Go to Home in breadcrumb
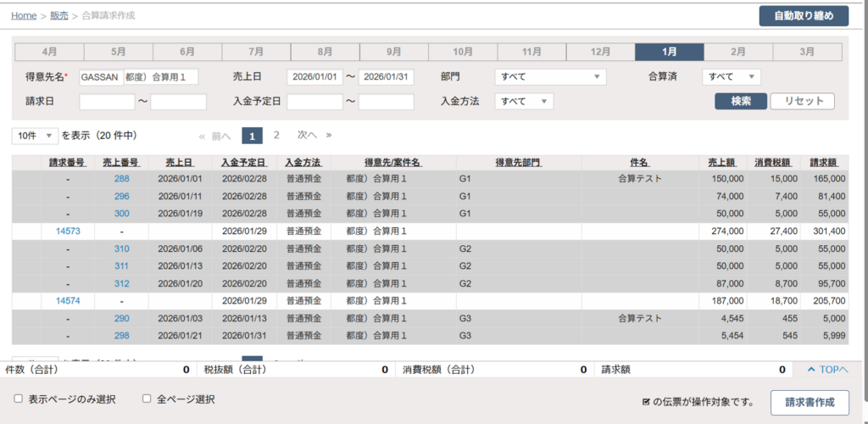 (24, 15)
